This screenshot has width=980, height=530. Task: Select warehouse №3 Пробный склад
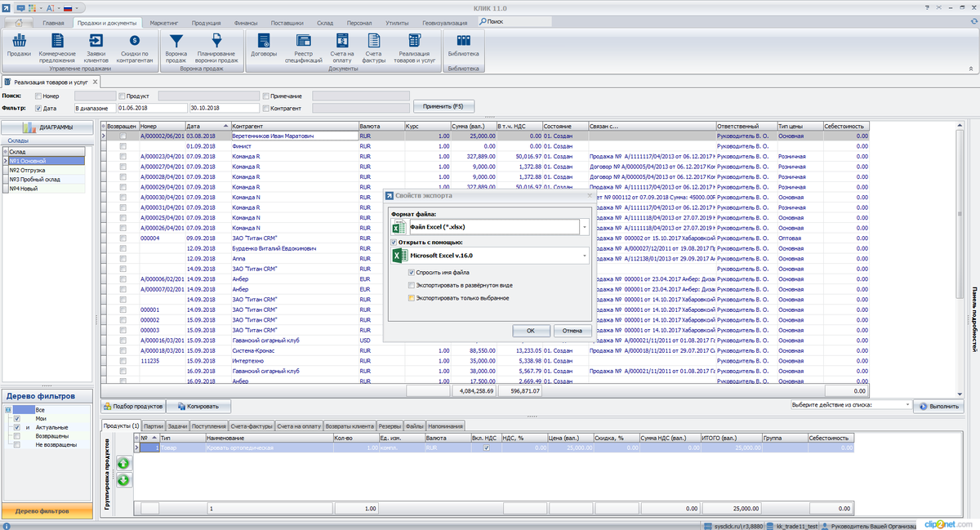click(46, 179)
